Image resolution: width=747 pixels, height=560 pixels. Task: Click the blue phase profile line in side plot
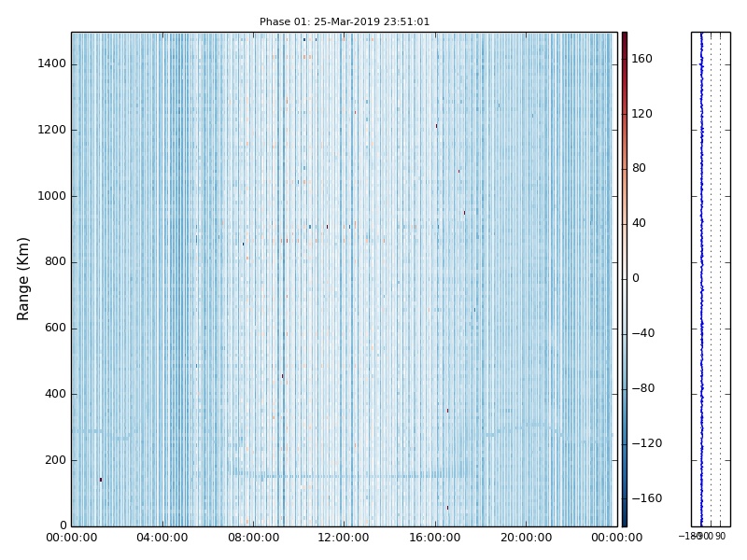click(x=701, y=279)
